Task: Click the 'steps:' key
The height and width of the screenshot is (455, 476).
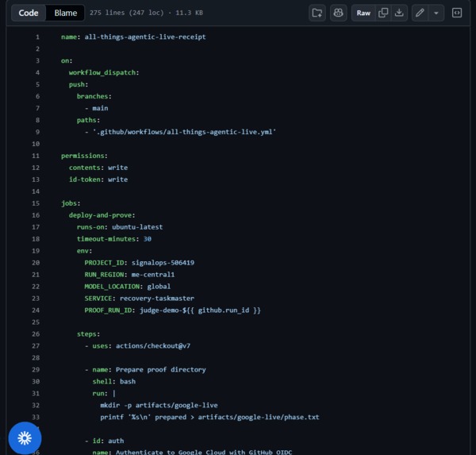Action: 88,334
